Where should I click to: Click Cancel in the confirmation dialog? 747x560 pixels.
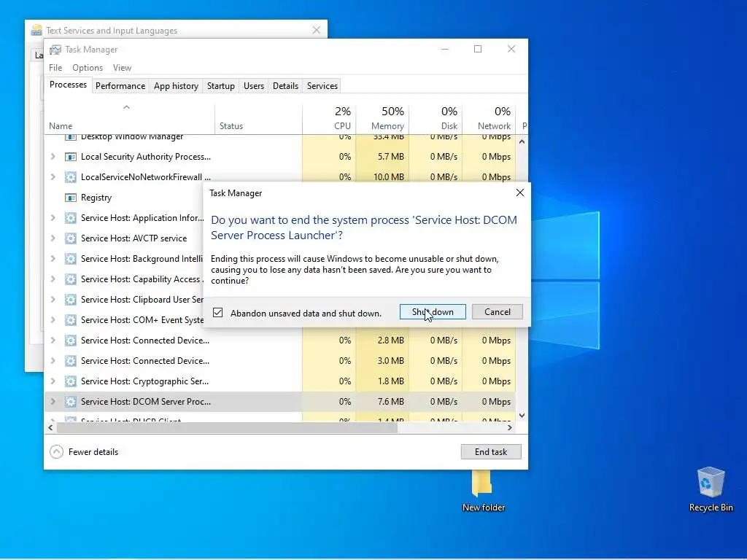[x=498, y=312]
